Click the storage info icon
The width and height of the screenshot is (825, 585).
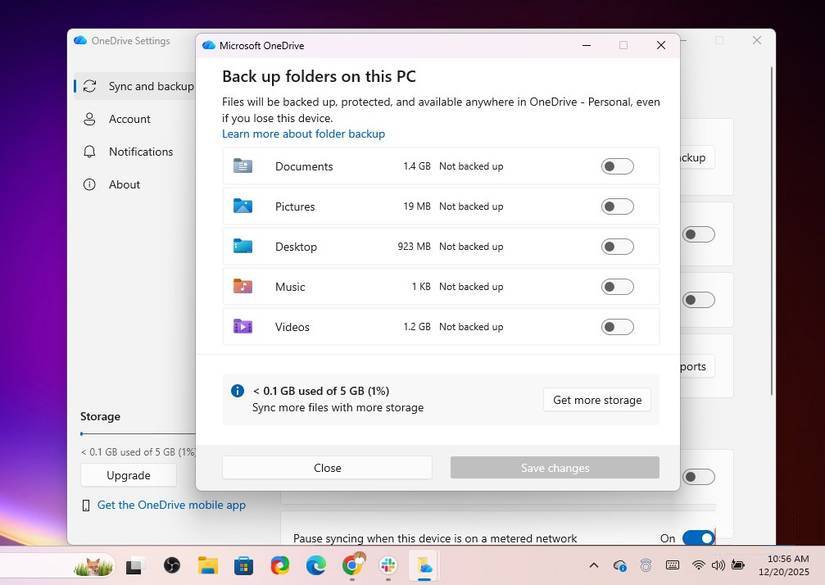[237, 390]
